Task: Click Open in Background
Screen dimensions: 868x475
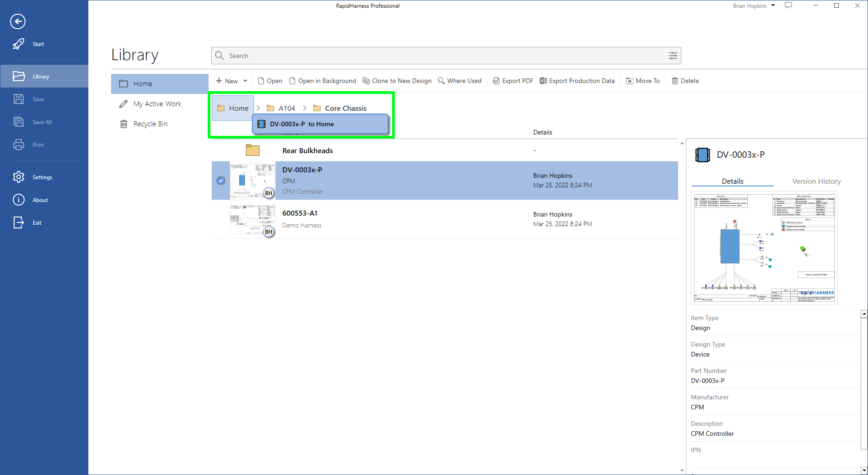Action: 323,81
